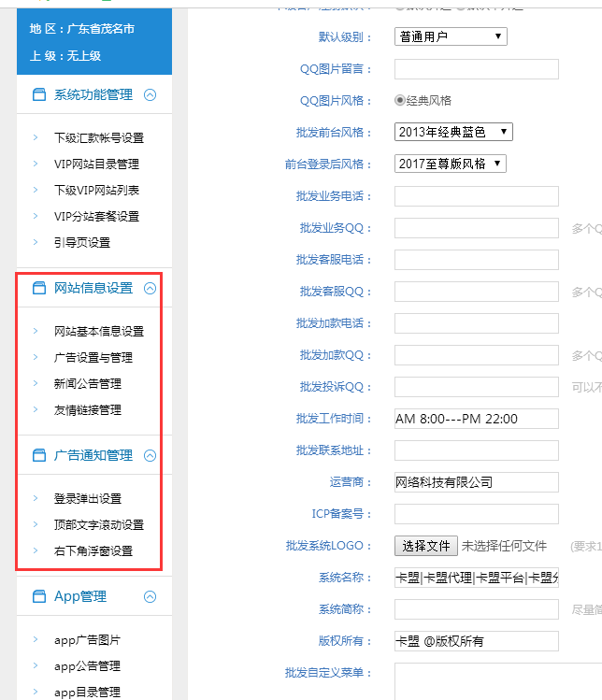This screenshot has height=700, width=602.
Task: Open 下级汇款帐号设置 menu item
Action: coord(99,138)
